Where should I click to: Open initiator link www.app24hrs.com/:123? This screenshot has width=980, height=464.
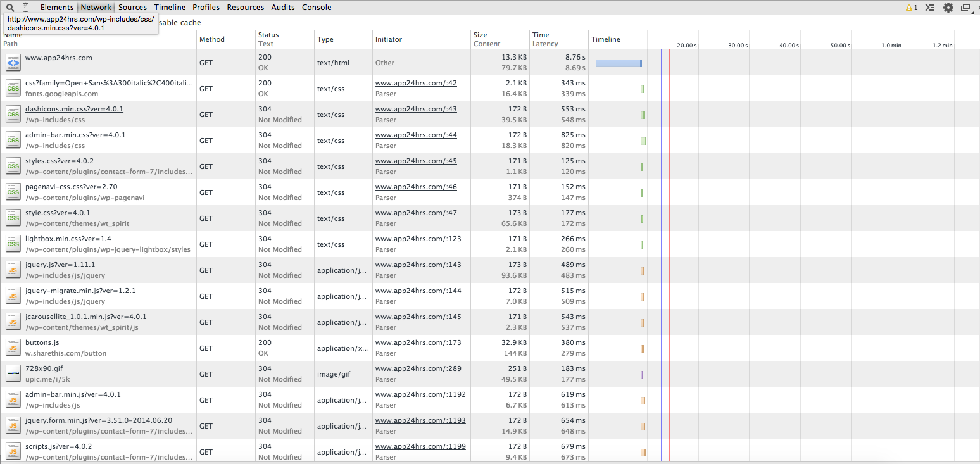(x=418, y=239)
